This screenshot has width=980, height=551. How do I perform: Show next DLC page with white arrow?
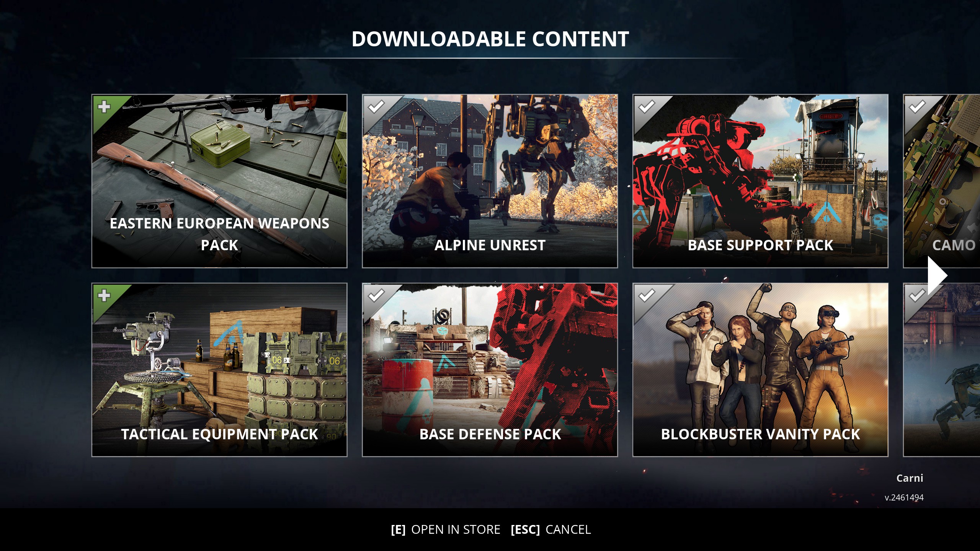[x=938, y=275]
